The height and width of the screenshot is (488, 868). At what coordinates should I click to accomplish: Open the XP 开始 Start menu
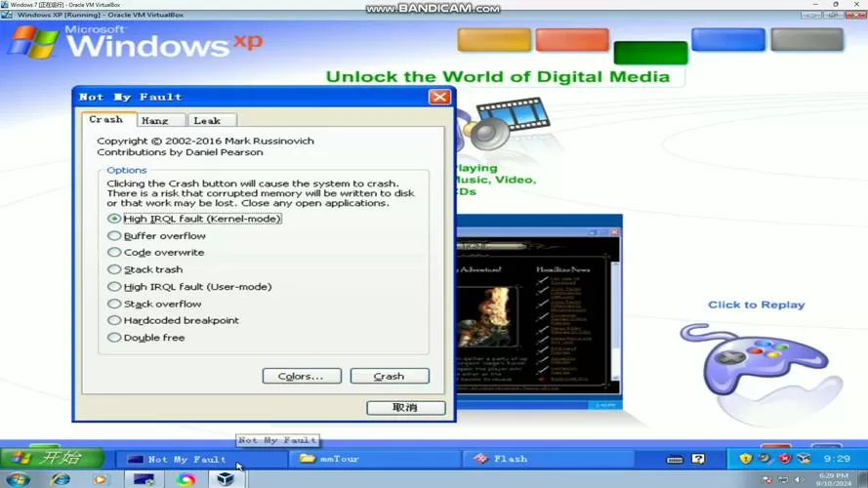click(52, 458)
